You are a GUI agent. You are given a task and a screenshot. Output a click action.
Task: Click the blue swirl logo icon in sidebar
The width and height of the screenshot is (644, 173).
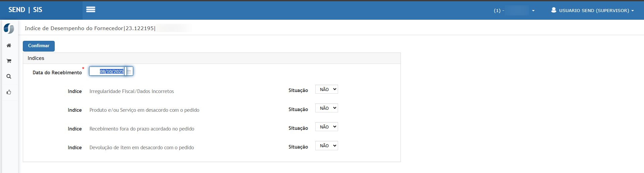coord(9,28)
